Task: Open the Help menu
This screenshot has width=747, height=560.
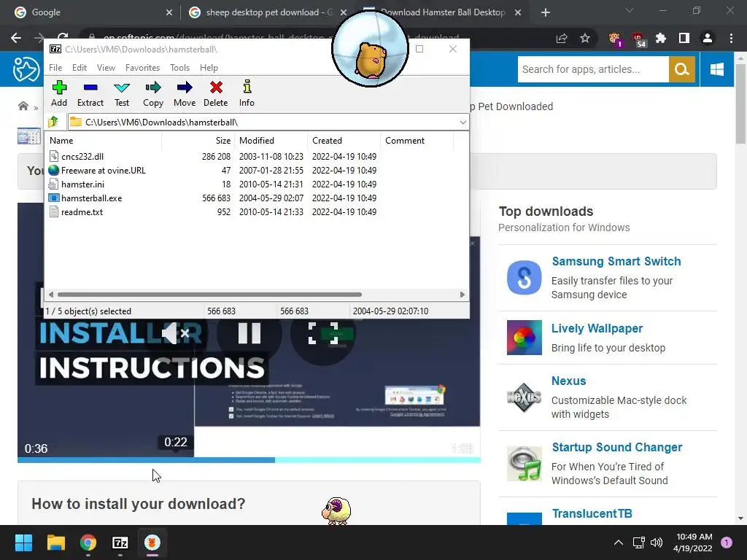Action: pos(209,68)
